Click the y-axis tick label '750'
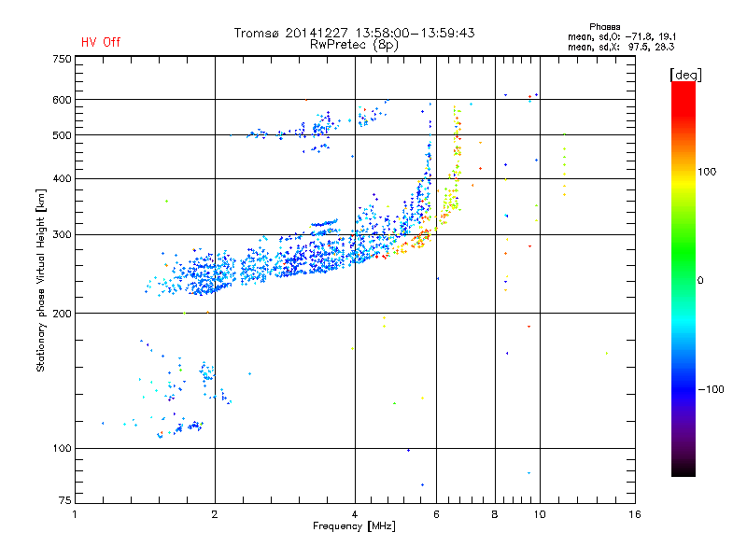 pyautogui.click(x=62, y=59)
